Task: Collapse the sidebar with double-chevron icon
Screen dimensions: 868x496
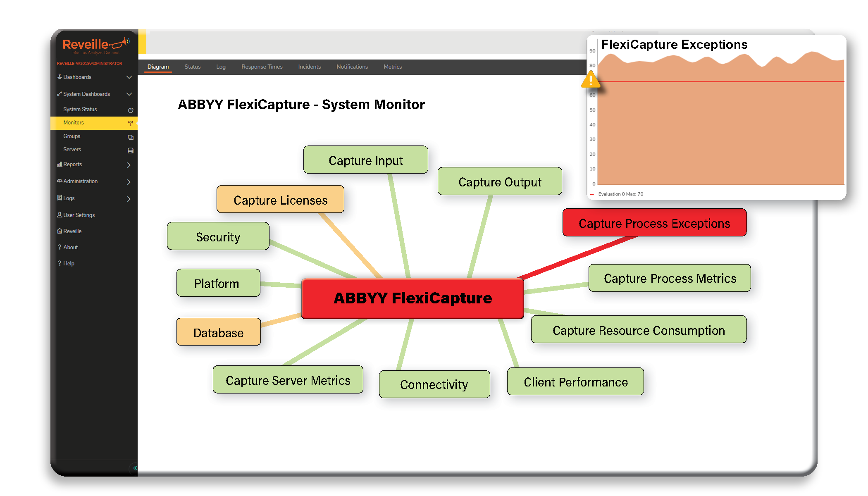Action: coord(135,468)
